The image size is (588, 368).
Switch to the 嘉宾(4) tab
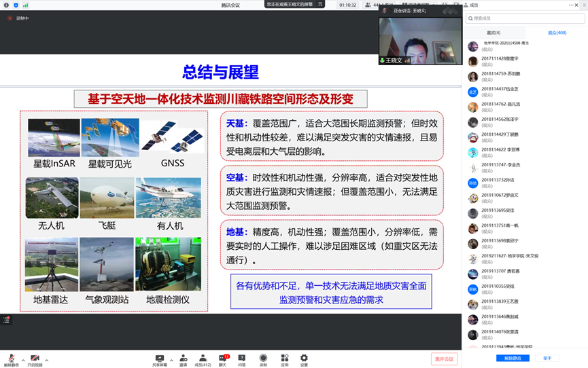[x=494, y=33]
